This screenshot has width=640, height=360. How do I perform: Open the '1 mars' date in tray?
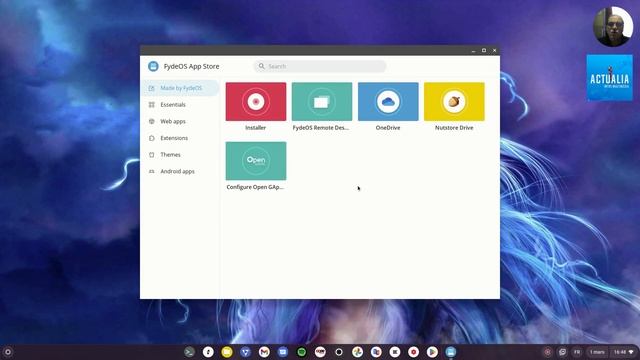click(x=597, y=352)
